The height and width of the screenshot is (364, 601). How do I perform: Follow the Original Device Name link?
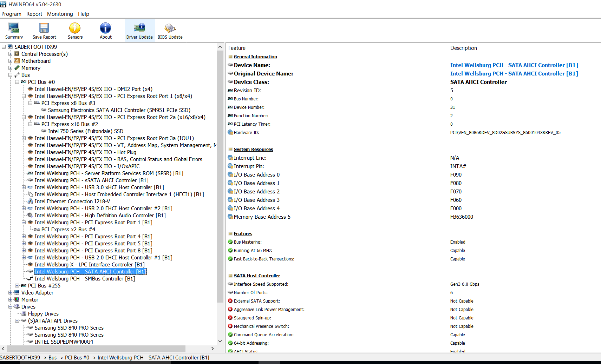pyautogui.click(x=514, y=73)
